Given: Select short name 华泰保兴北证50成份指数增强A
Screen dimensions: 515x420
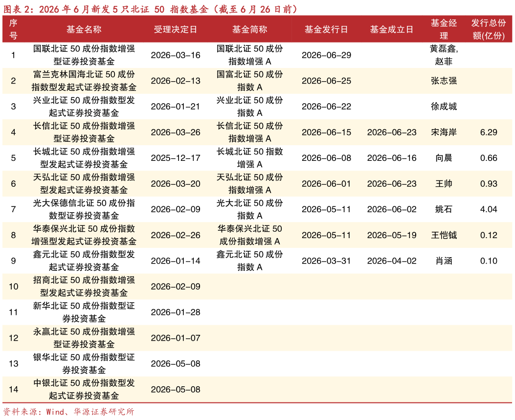Looking at the screenshot, I should (249, 235).
